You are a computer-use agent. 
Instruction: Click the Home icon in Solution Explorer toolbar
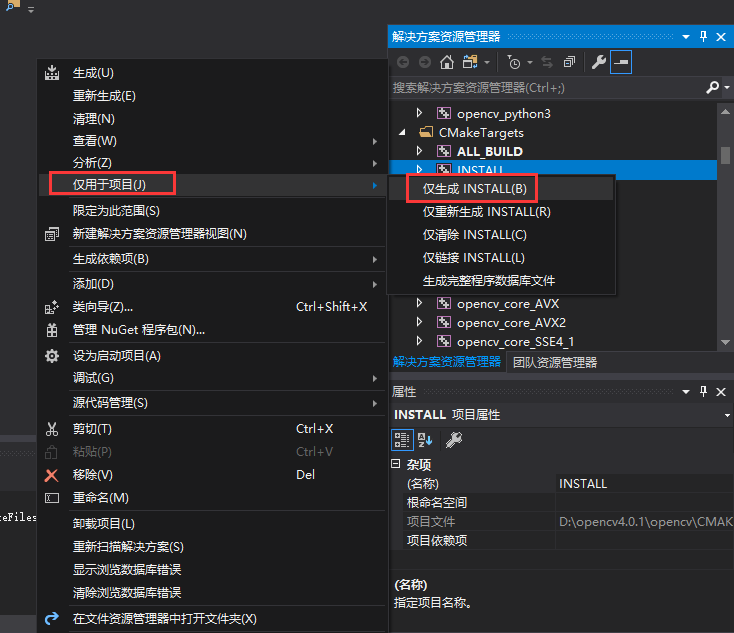tap(447, 62)
